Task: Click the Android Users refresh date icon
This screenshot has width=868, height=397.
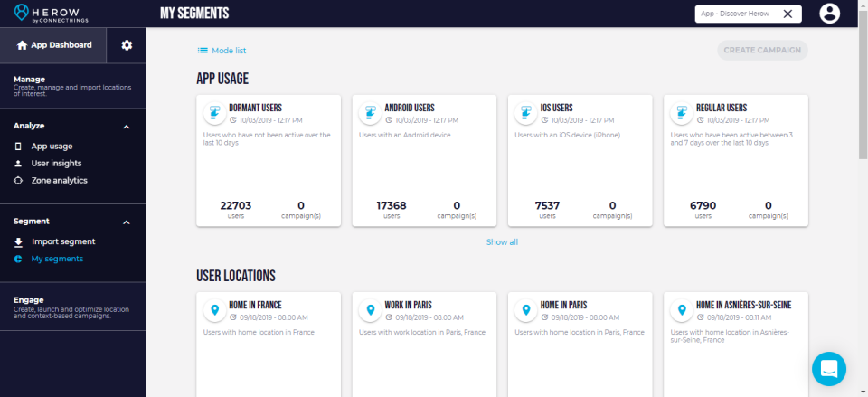Action: pos(389,120)
